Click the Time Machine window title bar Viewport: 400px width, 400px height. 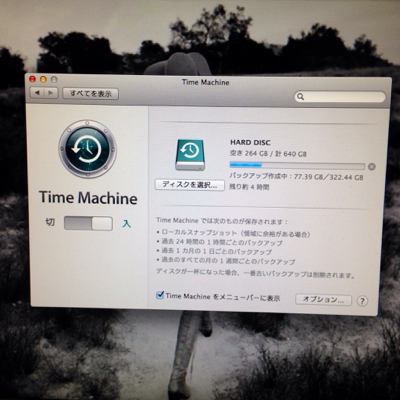[206, 82]
